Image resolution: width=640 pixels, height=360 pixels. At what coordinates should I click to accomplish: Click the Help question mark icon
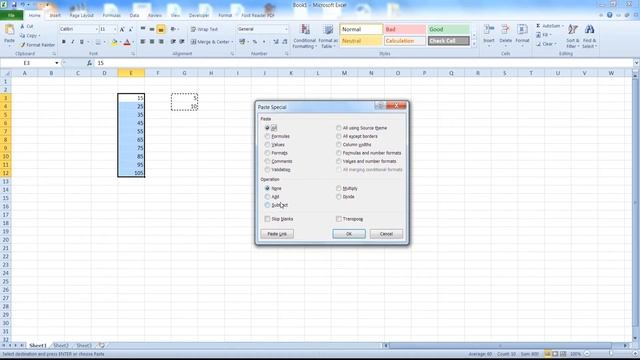click(x=609, y=15)
